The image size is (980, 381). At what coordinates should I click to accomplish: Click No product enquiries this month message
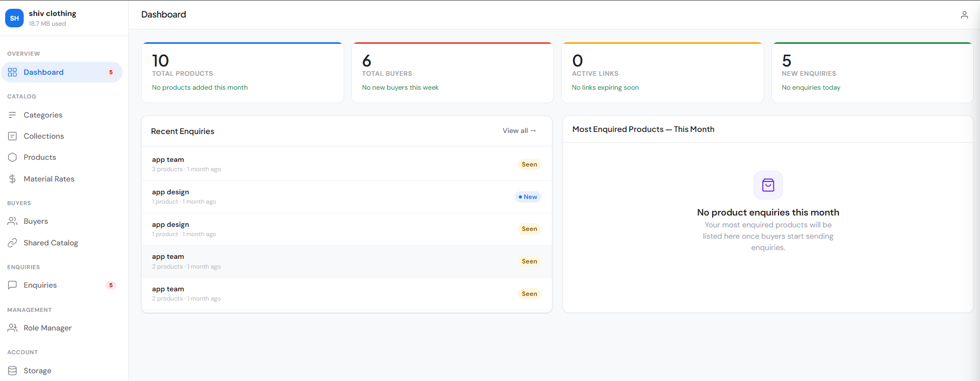(x=768, y=212)
